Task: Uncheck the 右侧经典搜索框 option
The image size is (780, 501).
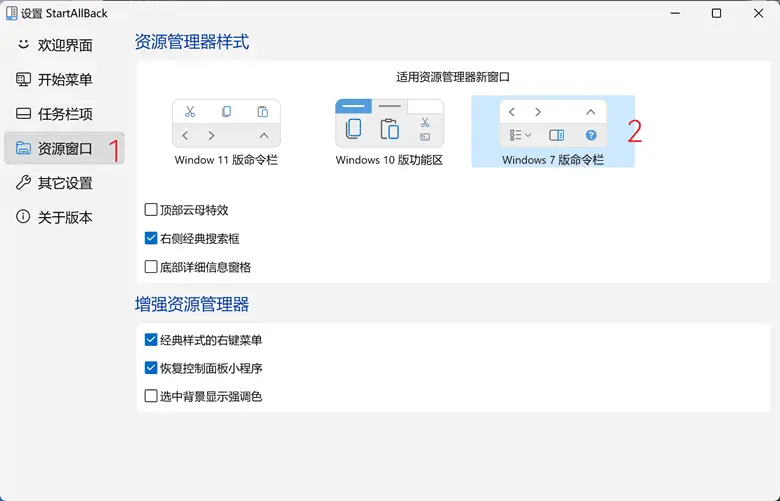Action: [151, 239]
